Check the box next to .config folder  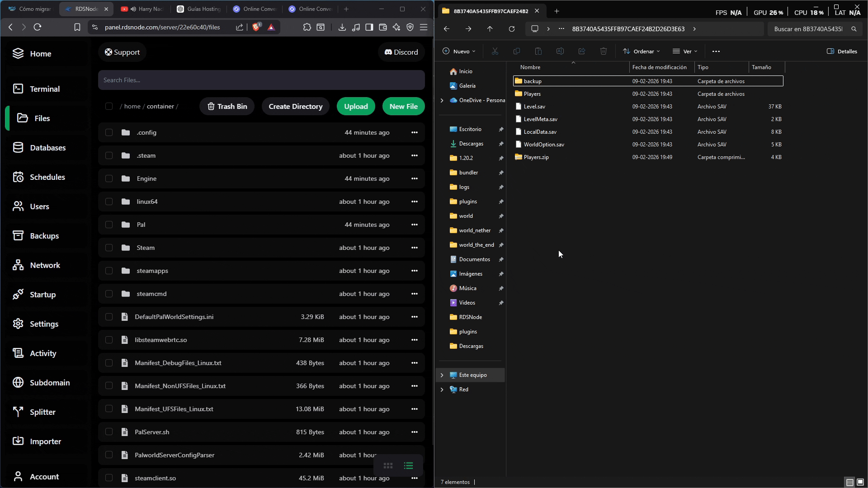109,132
